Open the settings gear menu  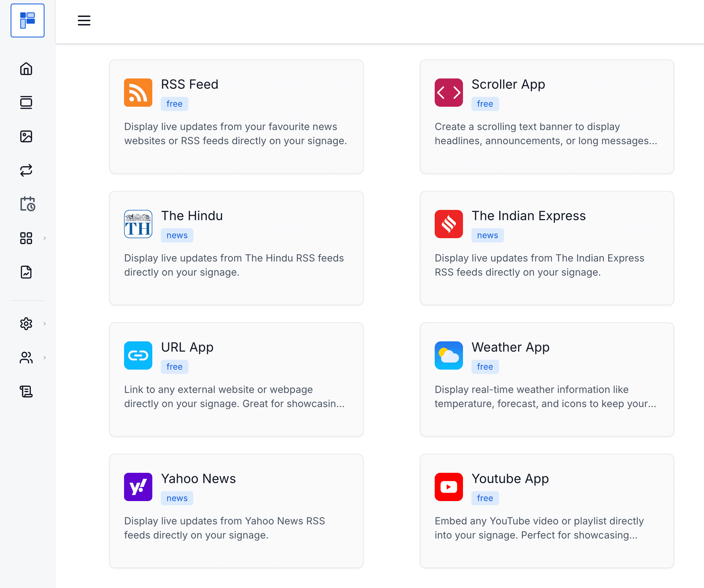(26, 324)
